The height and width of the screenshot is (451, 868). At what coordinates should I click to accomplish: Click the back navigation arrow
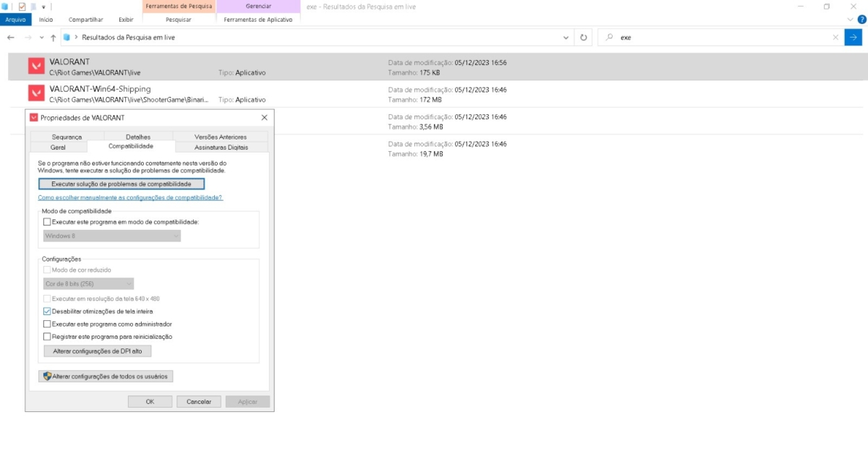(11, 37)
